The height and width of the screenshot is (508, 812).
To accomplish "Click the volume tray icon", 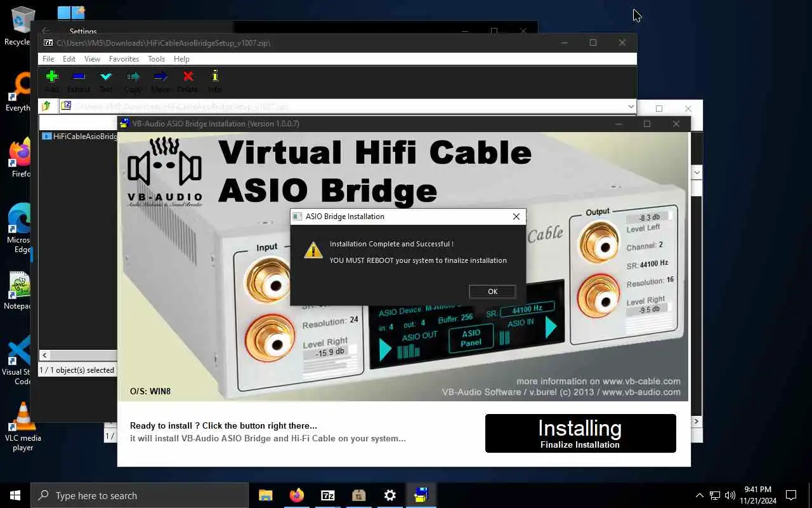I will pos(730,495).
